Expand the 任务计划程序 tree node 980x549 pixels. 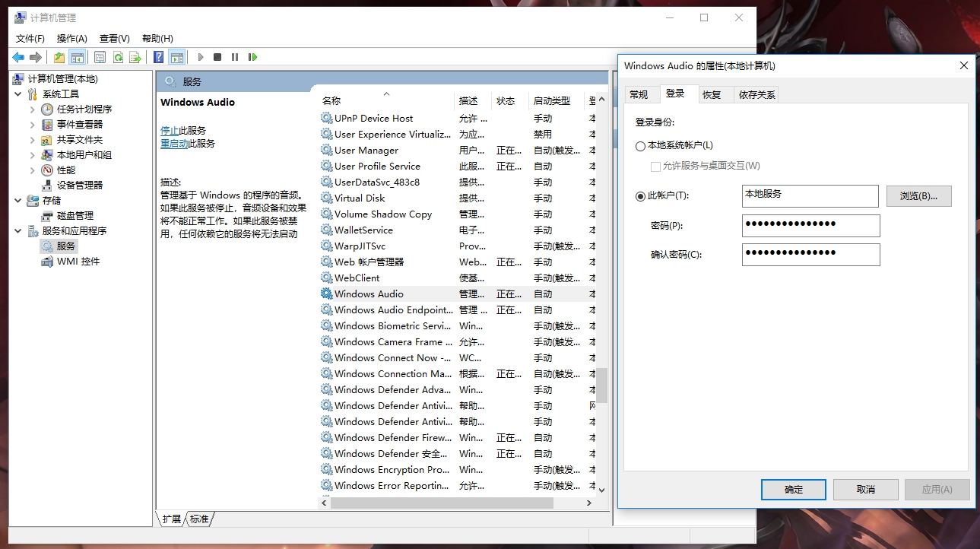33,109
